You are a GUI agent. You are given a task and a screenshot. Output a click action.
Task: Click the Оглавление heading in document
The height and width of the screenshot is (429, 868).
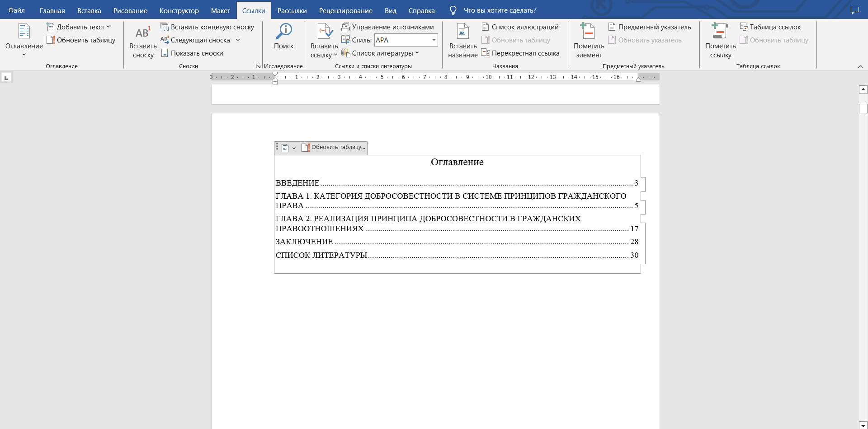click(457, 162)
